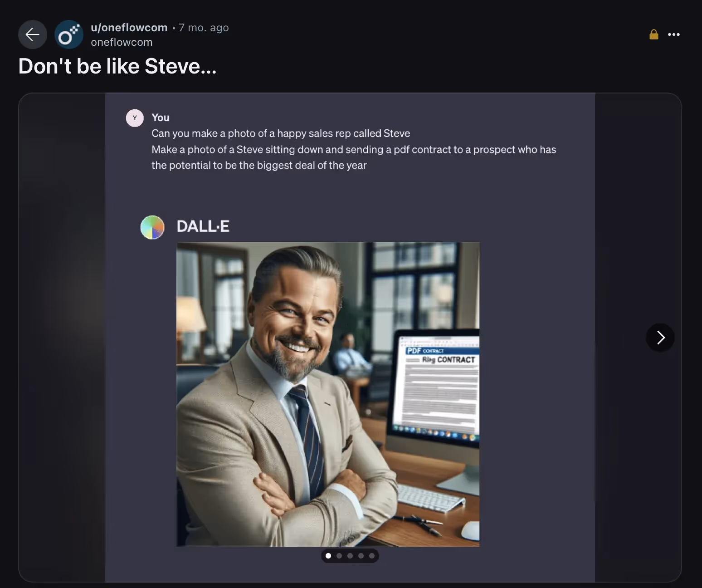Open the u/oneflowcom username link

(x=129, y=28)
